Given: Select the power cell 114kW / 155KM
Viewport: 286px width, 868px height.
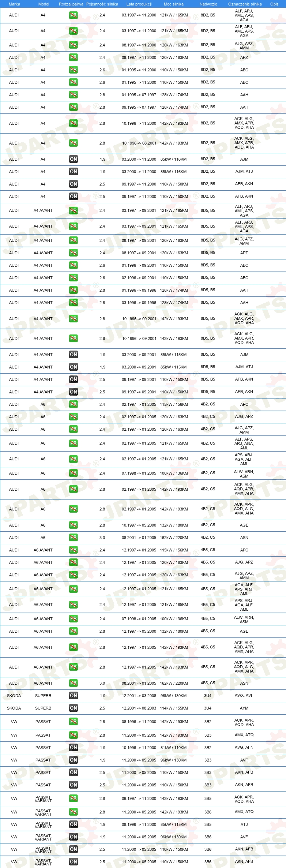Looking at the screenshot, I should (x=174, y=708).
